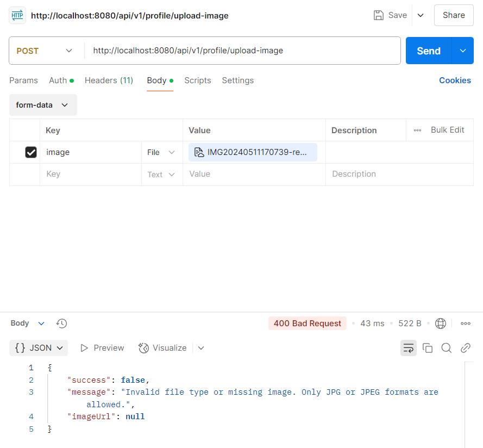This screenshot has height=448, width=483.
Task: Click the request URL input field
Action: [x=242, y=51]
